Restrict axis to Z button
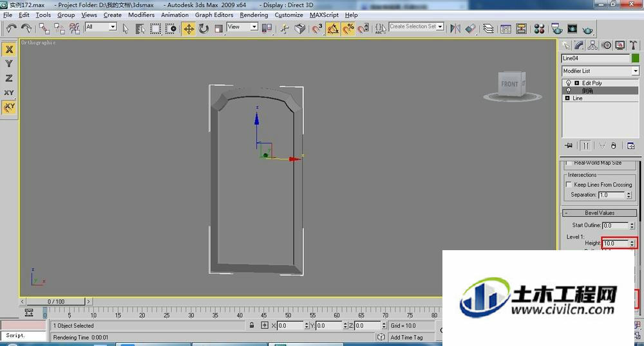 pyautogui.click(x=9, y=78)
